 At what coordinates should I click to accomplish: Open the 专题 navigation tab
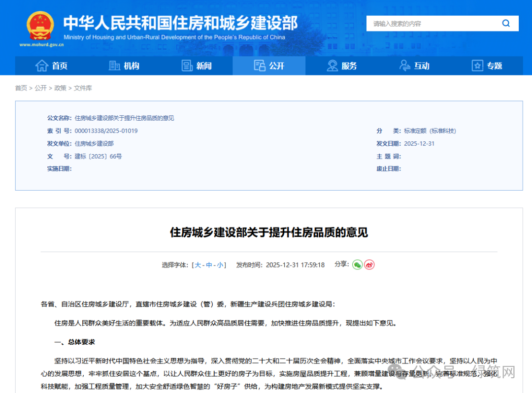487,65
